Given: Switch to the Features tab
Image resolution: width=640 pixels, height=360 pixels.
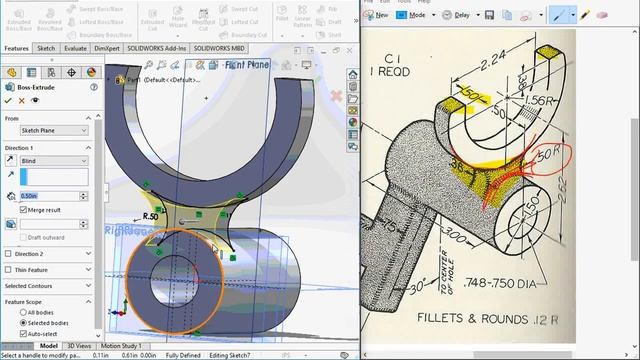Looking at the screenshot, I should 16,48.
